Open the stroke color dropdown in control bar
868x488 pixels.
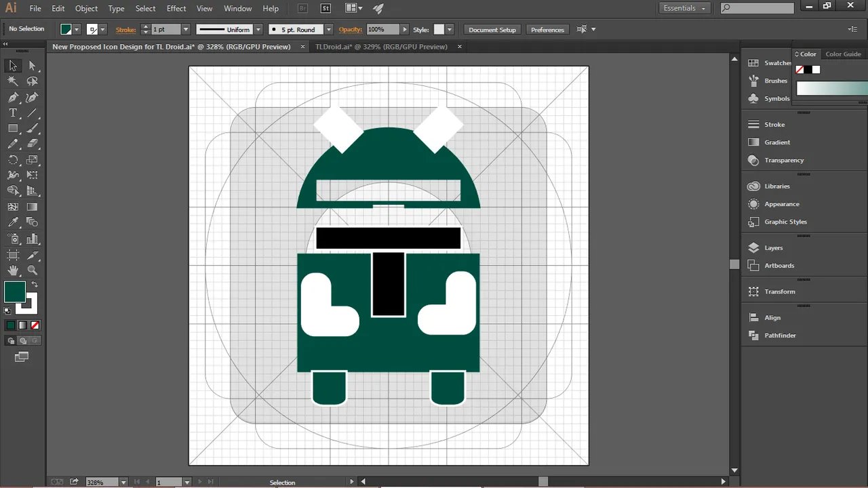[x=103, y=29]
